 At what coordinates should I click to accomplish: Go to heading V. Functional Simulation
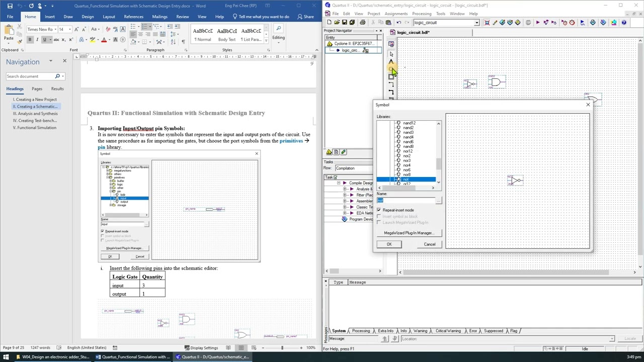(x=34, y=128)
